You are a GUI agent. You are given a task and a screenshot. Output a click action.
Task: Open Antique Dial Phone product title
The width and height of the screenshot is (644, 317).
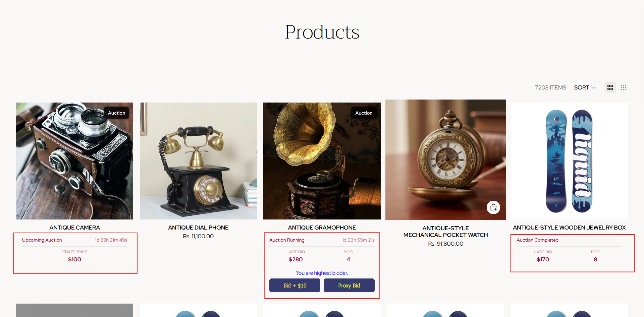click(x=198, y=228)
